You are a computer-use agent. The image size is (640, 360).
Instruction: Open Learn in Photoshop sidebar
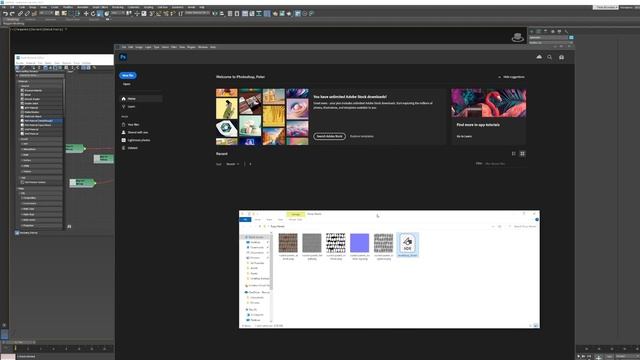click(x=131, y=107)
